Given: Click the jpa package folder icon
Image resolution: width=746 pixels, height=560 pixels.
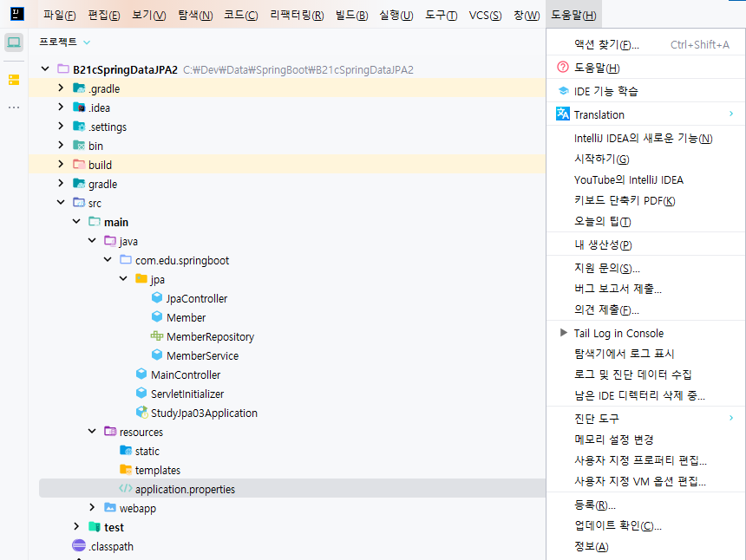Looking at the screenshot, I should (141, 278).
